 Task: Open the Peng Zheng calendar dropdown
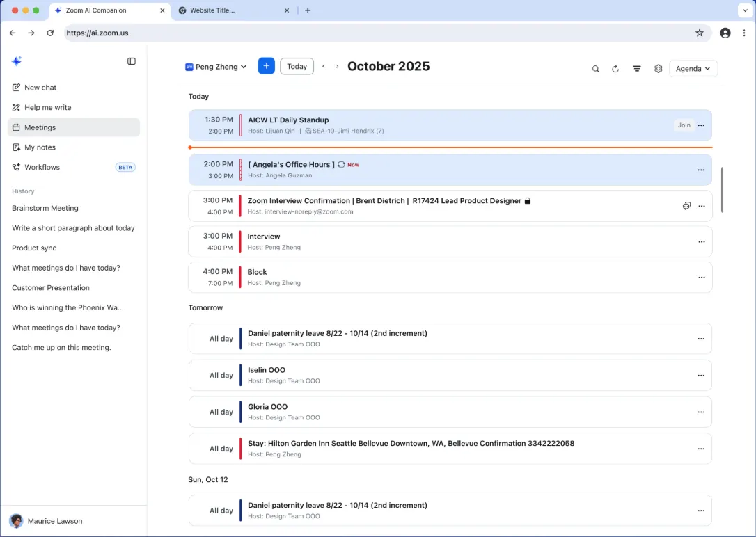point(216,65)
